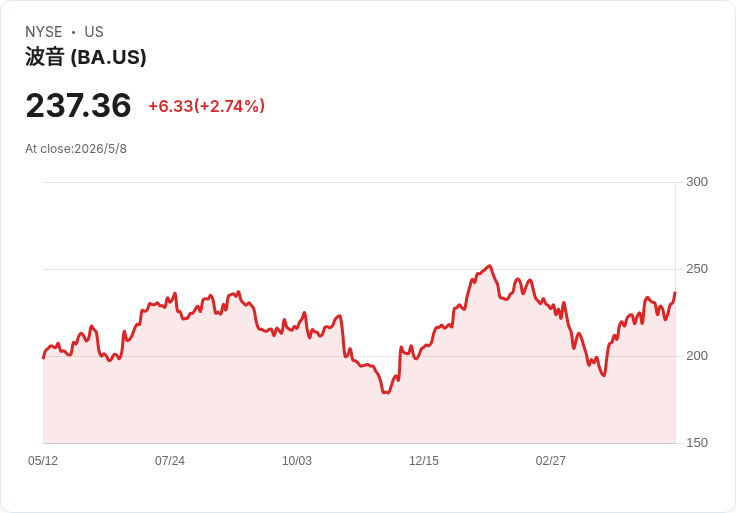736x513 pixels.
Task: Click the chart's lowest trough before 12/15
Action: tap(386, 392)
